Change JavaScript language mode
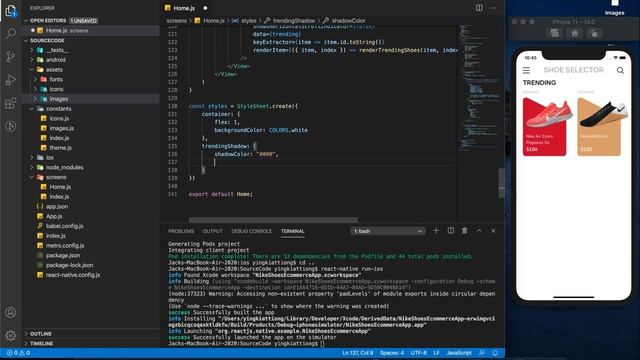The image size is (640, 360). coord(459,353)
